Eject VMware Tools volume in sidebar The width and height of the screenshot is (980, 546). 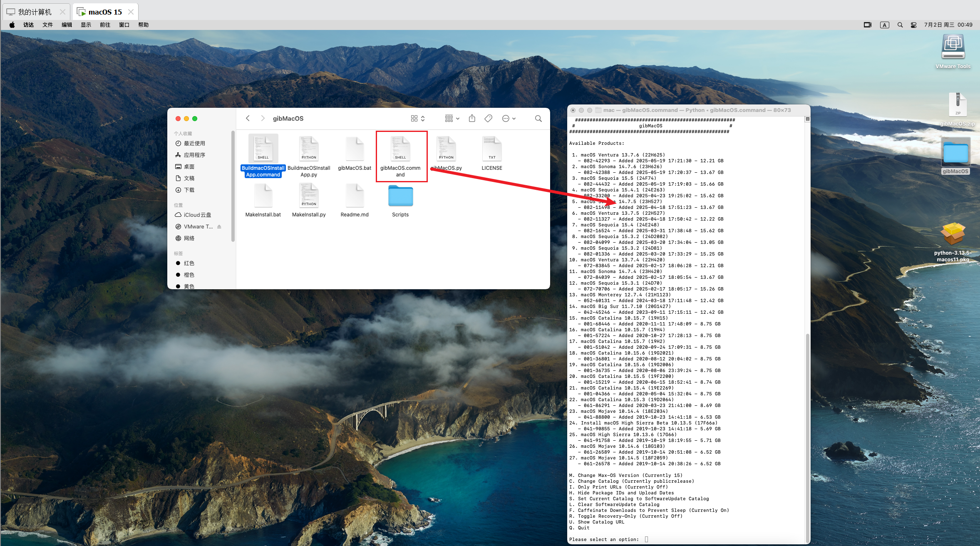(x=219, y=226)
